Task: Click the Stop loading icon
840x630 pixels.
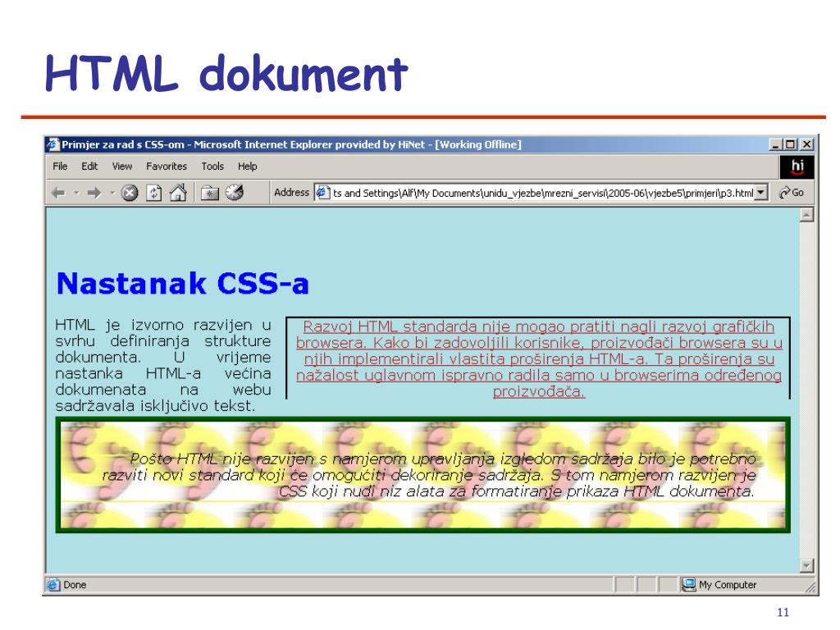Action: (129, 193)
